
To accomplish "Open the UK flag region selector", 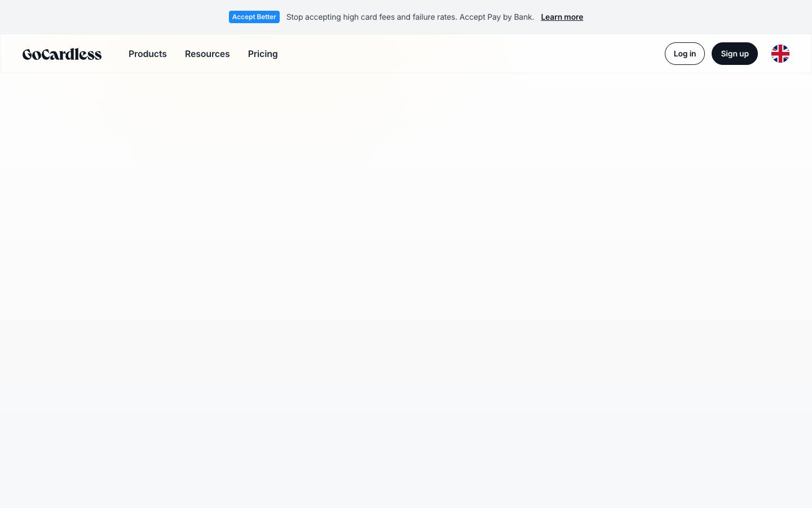I will click(x=780, y=54).
